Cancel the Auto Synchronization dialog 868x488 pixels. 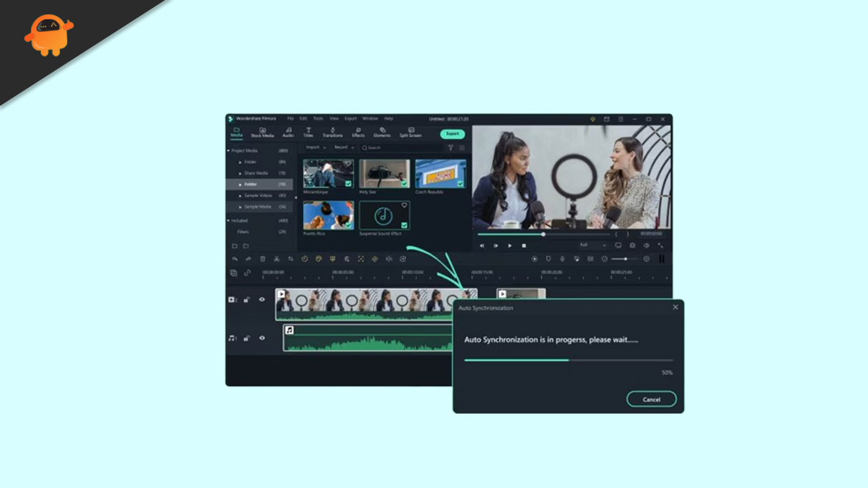(x=652, y=399)
